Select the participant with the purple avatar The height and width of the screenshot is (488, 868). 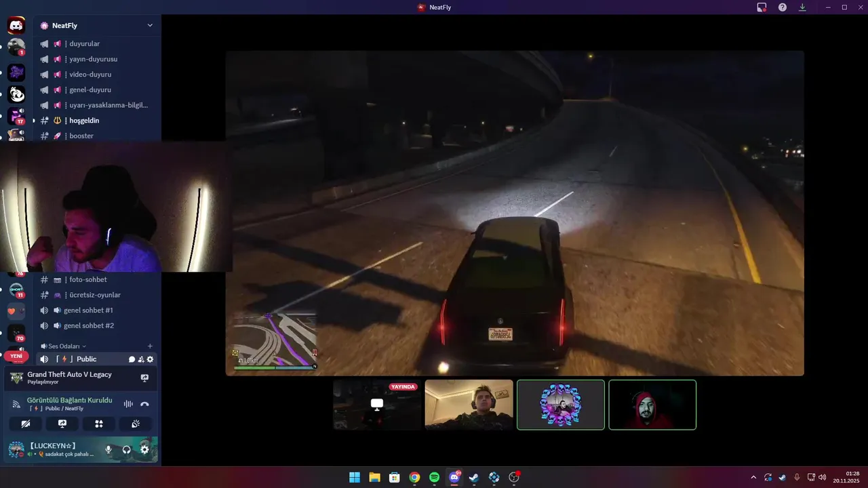pos(561,405)
